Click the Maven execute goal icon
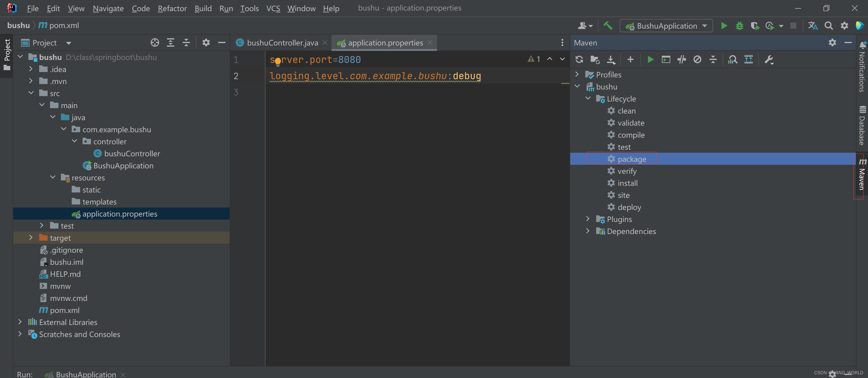 click(x=666, y=59)
